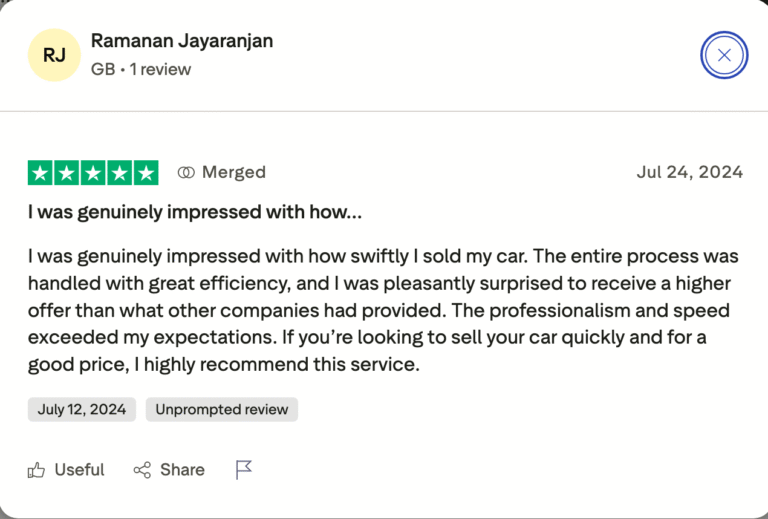This screenshot has height=519, width=768.
Task: Click the bold review title heading
Action: coord(195,213)
